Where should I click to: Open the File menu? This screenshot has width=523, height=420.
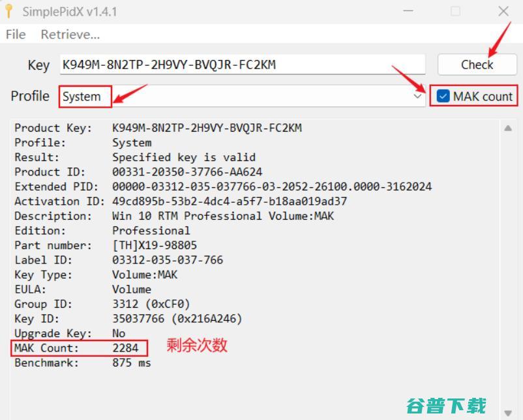(x=14, y=35)
